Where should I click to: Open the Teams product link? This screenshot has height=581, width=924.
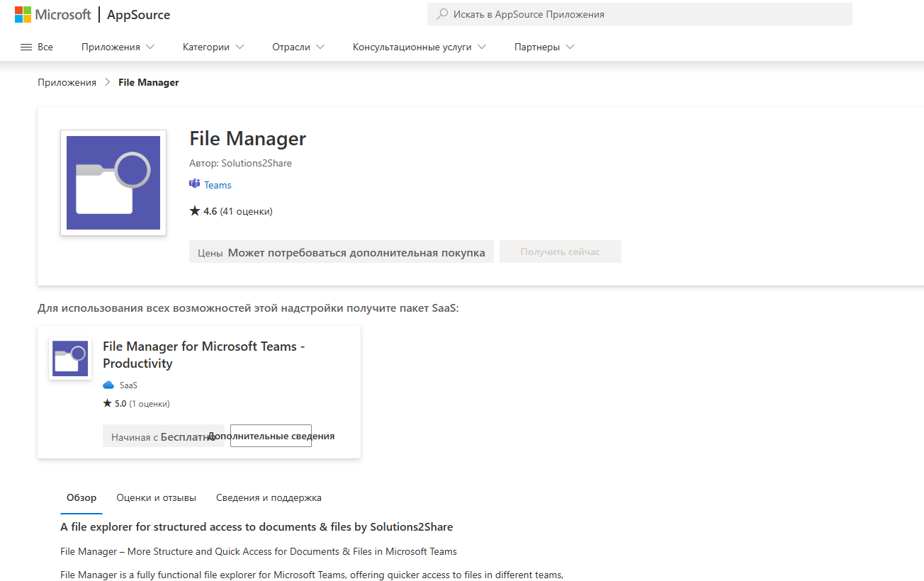coord(218,185)
